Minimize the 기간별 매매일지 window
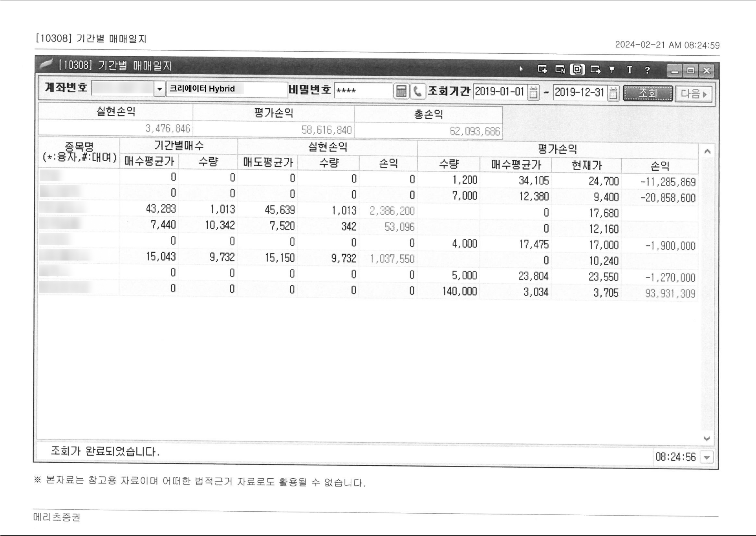Image resolution: width=756 pixels, height=536 pixels. click(x=675, y=71)
